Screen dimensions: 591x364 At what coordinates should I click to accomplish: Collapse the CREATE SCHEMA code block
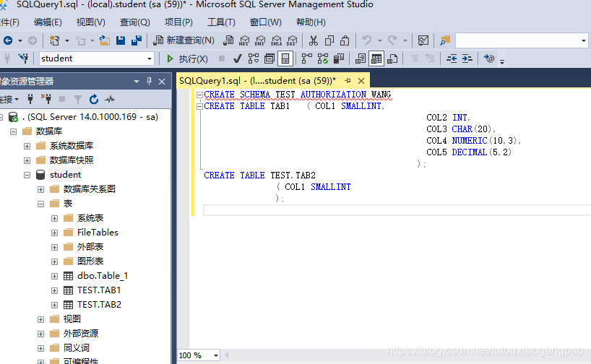199,95
